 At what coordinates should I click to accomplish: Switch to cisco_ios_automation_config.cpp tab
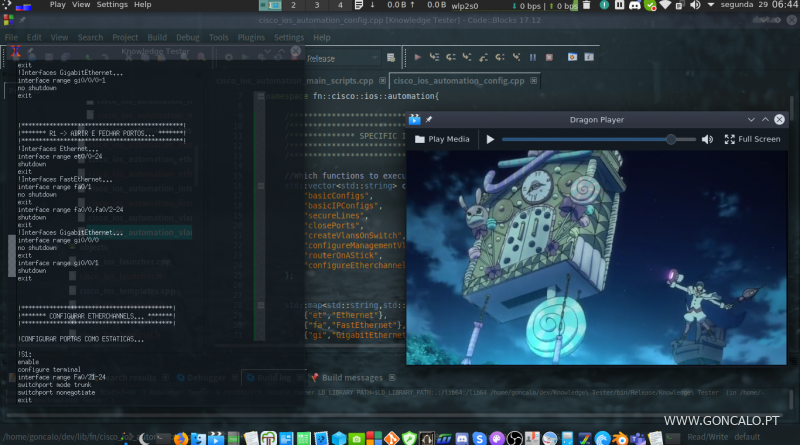[460, 81]
